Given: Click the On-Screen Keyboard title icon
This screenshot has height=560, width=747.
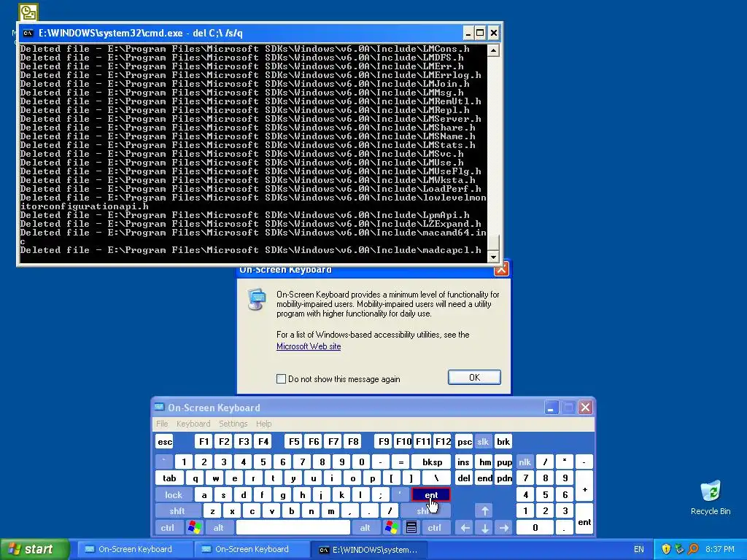Looking at the screenshot, I should [x=159, y=408].
